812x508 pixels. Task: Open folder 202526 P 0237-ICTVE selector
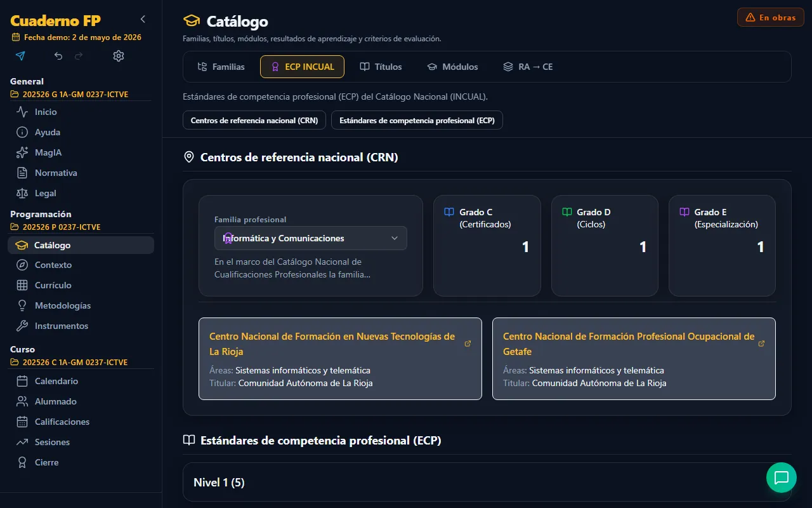pos(56,227)
